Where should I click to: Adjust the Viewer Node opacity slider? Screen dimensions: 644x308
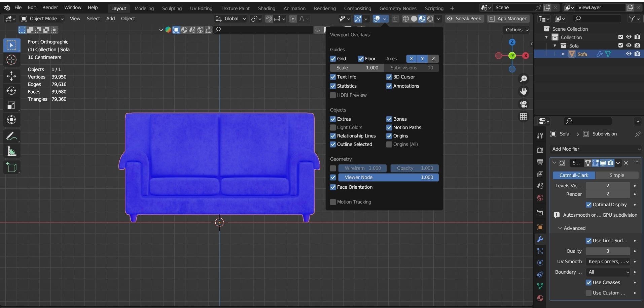pos(389,177)
